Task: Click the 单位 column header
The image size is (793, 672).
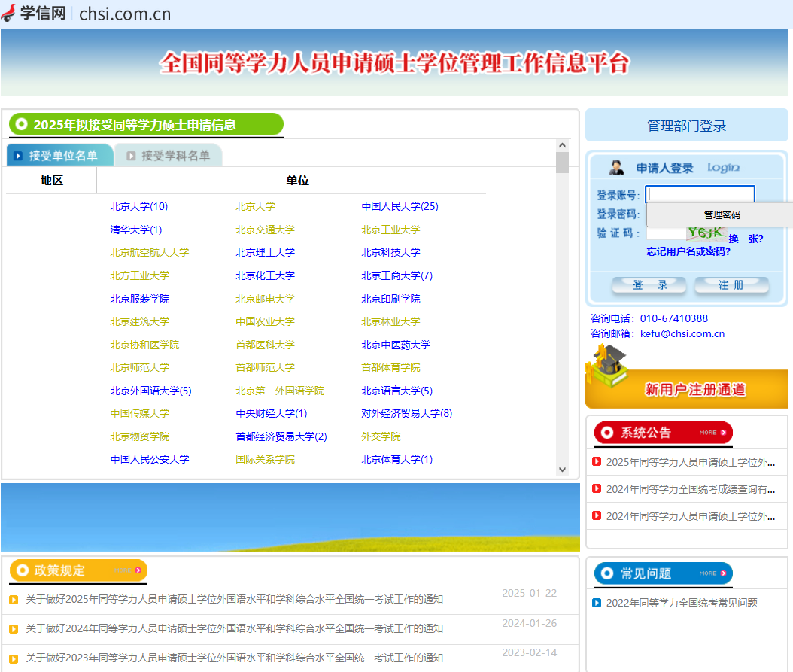Action: (x=297, y=180)
